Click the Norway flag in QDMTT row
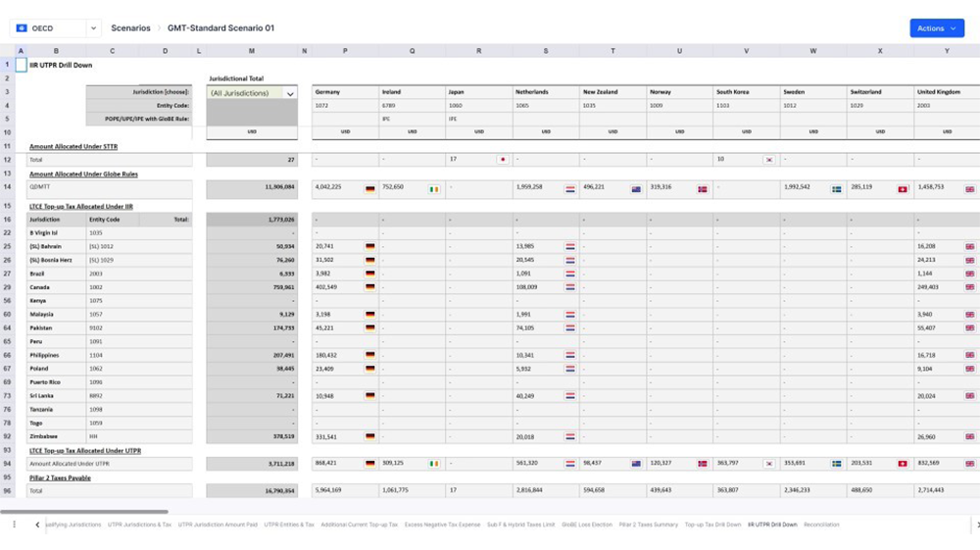 [703, 189]
